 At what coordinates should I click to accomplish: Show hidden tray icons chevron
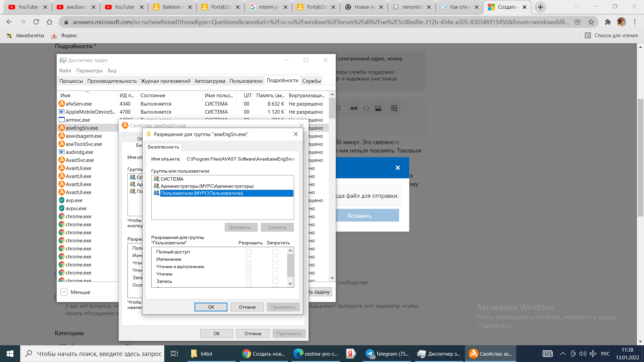(x=563, y=354)
